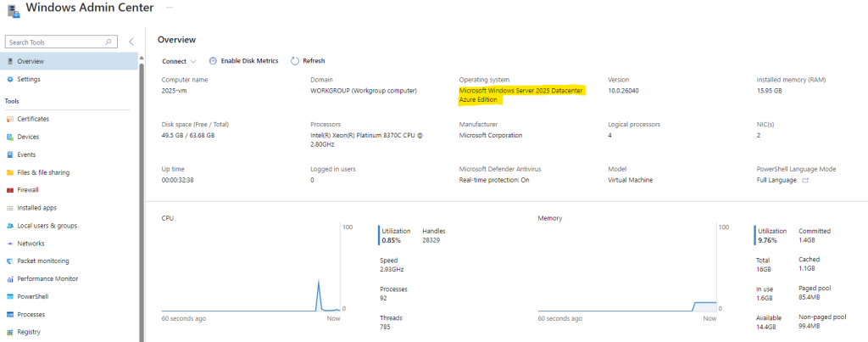Open the PowerShell tool

click(69, 296)
